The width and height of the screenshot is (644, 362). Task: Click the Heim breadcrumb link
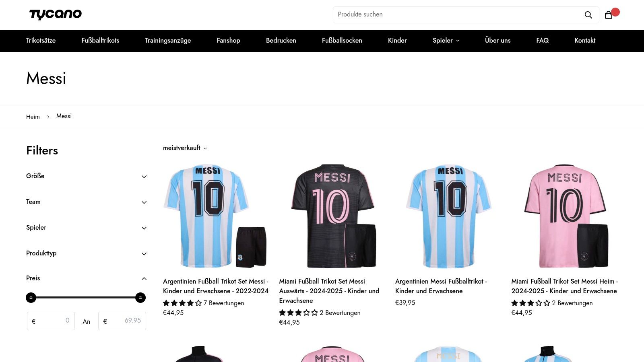[x=33, y=117]
